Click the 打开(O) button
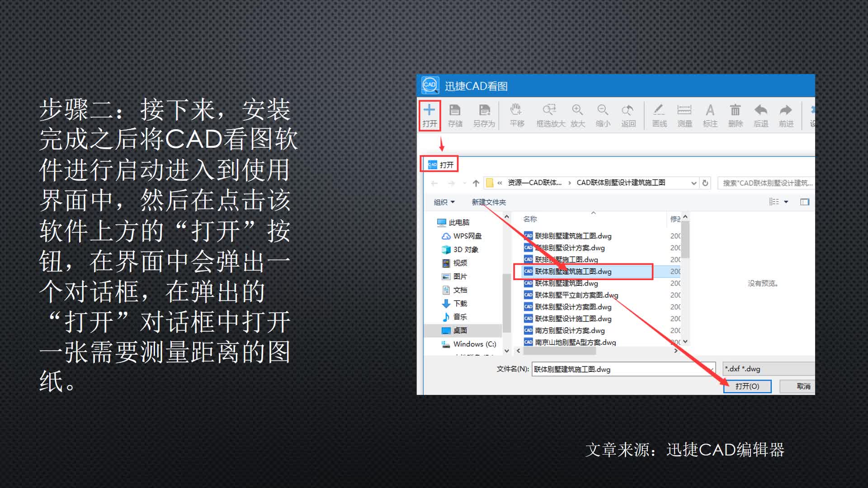 pos(747,386)
